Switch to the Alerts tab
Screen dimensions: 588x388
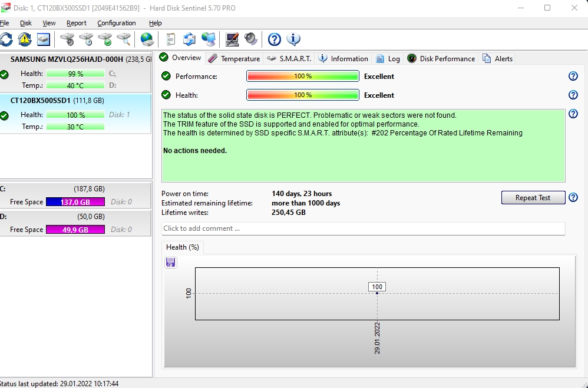pyautogui.click(x=498, y=59)
